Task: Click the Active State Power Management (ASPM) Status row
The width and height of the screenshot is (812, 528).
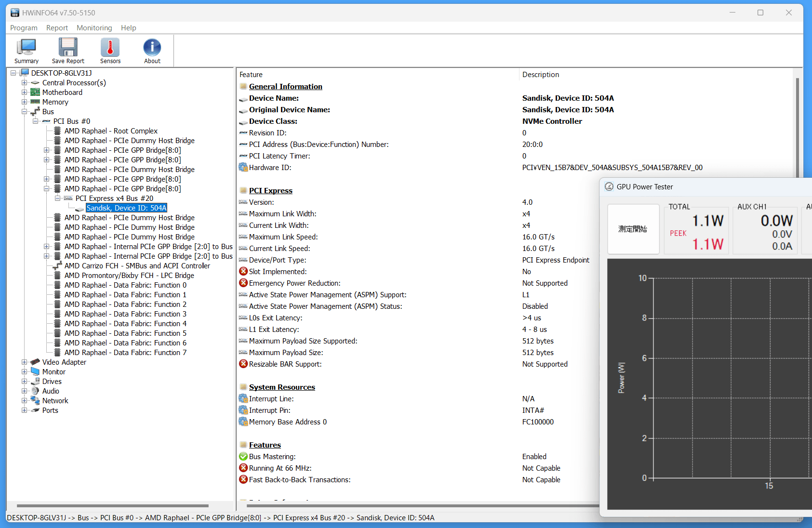Action: 417,306
